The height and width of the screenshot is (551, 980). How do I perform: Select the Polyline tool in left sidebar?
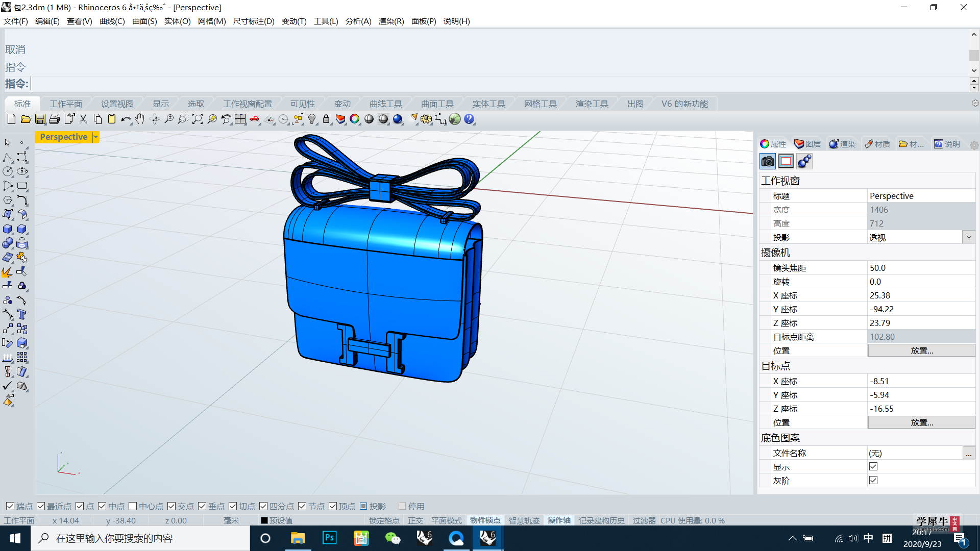(x=8, y=157)
